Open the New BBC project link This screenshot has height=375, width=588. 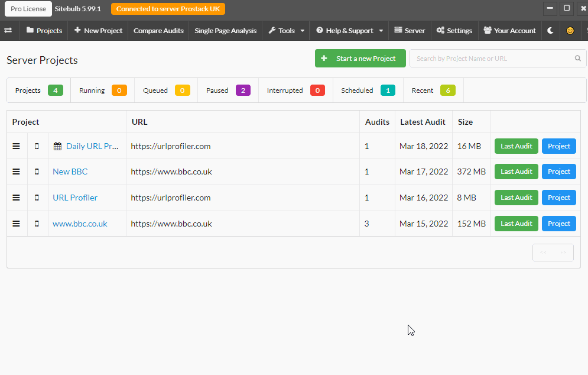coord(70,172)
